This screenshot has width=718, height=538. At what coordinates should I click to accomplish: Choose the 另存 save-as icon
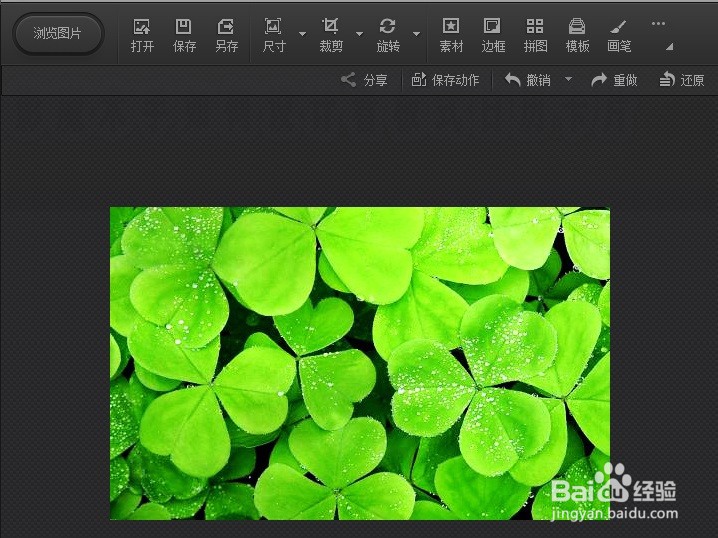pos(226,35)
